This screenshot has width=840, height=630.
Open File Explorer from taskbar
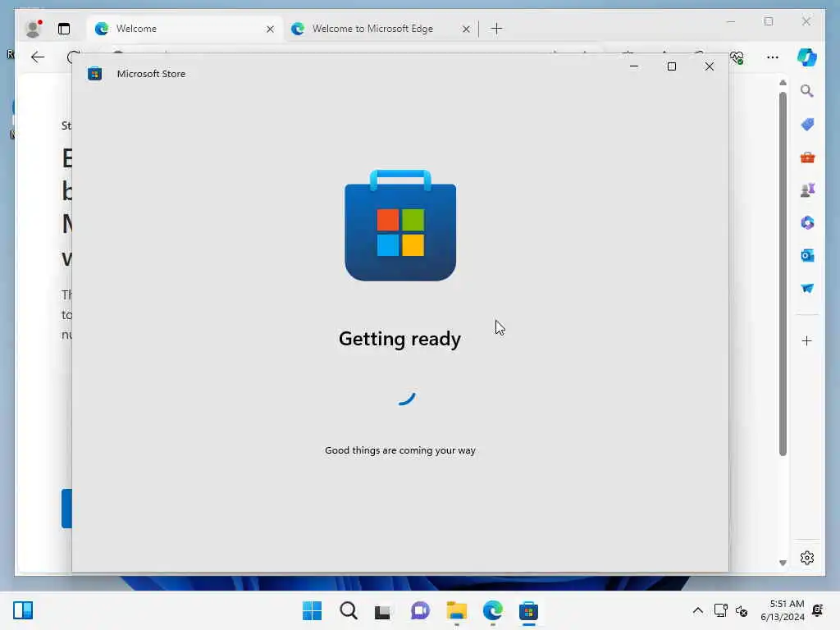coord(456,610)
